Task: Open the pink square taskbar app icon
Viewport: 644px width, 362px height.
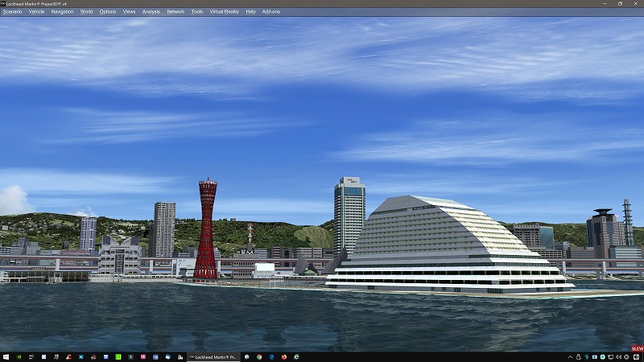Action: (143, 357)
